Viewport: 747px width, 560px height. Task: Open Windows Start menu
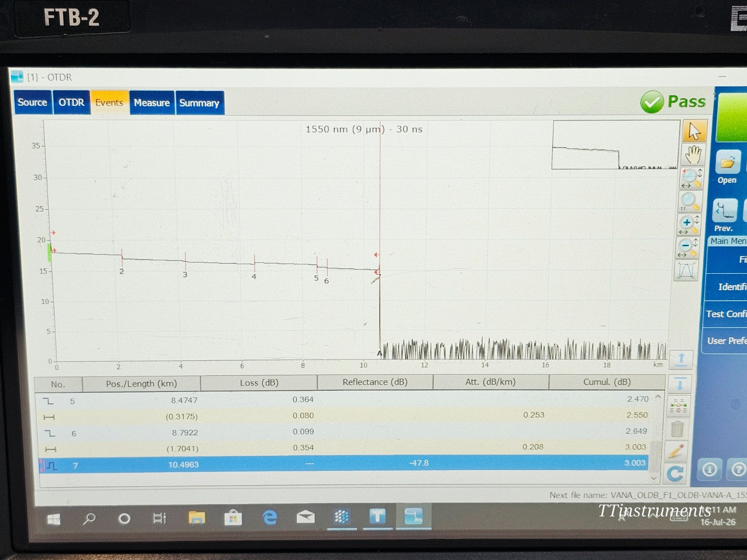[54, 518]
